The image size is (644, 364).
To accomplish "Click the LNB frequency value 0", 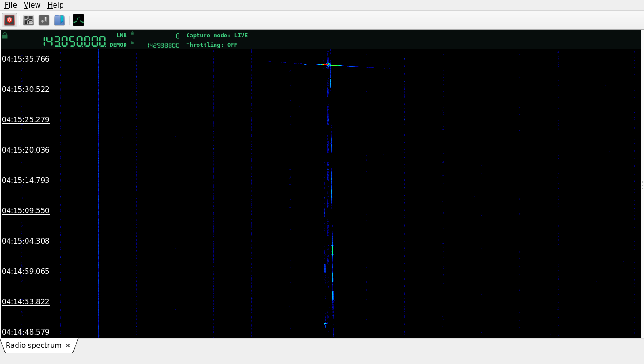I will tap(178, 36).
